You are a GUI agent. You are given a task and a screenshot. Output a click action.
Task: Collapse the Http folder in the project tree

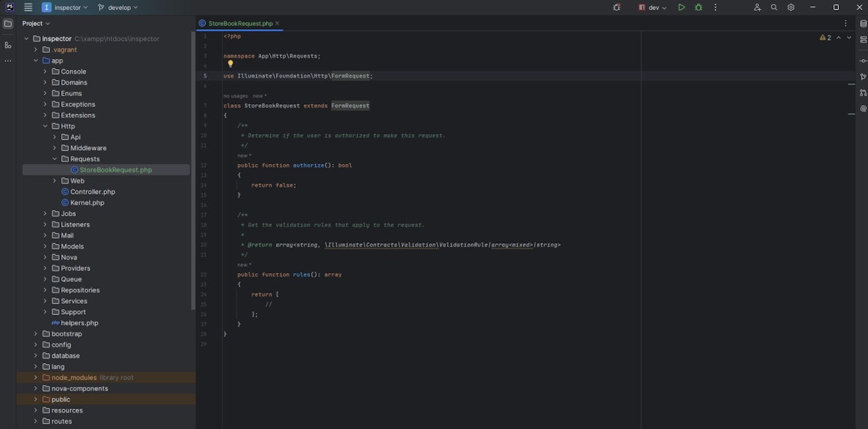(x=45, y=125)
